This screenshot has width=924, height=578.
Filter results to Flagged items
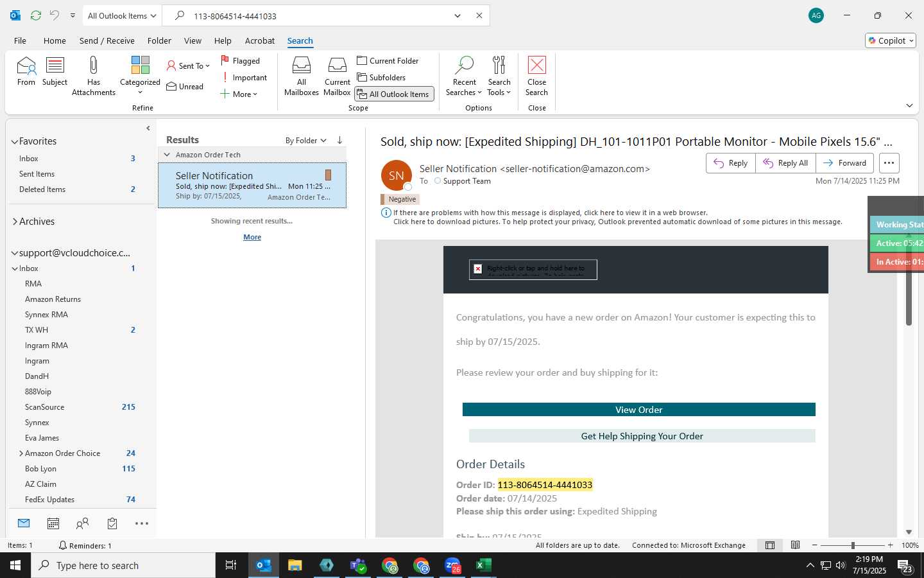[x=240, y=60]
